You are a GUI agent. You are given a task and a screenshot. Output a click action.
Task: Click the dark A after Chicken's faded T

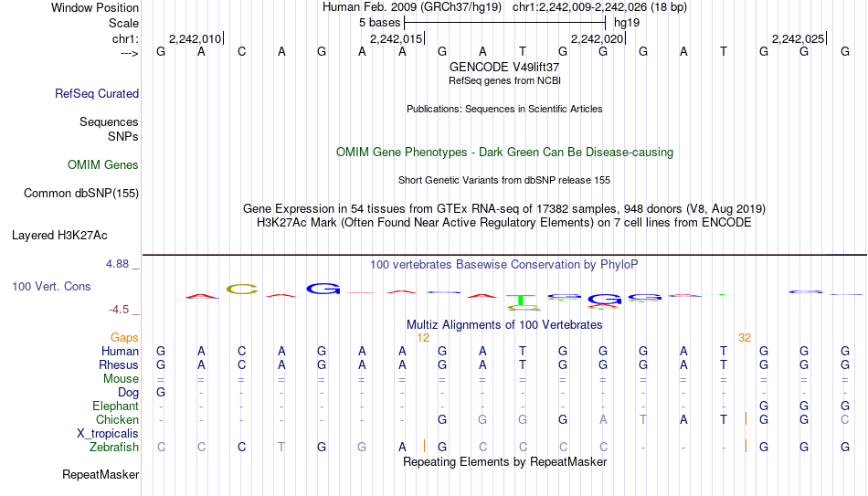click(x=683, y=419)
